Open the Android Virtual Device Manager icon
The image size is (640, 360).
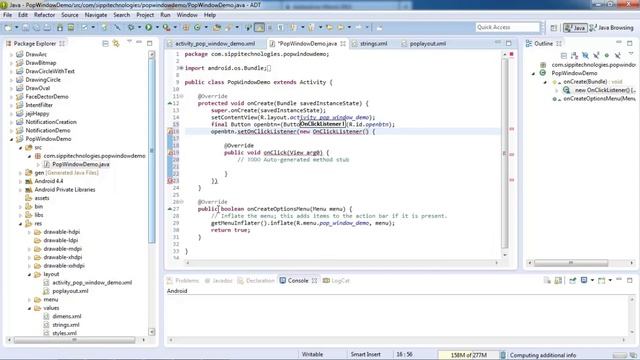71,27
